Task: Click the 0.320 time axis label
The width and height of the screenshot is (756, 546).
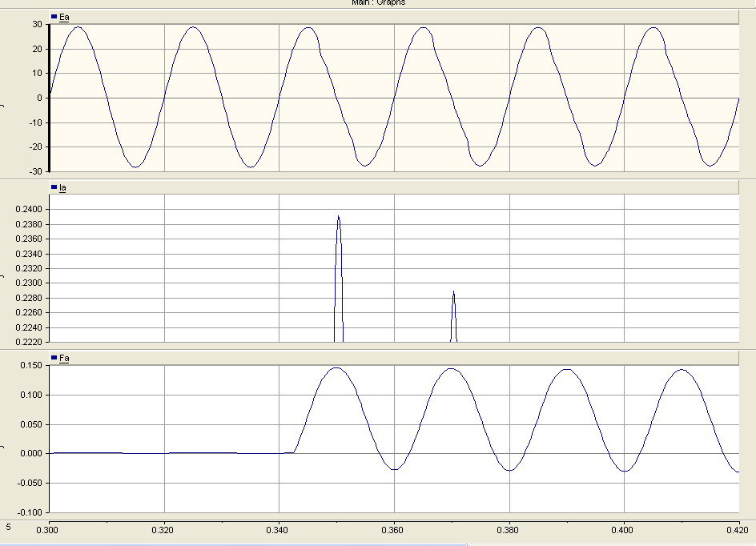Action: (163, 530)
